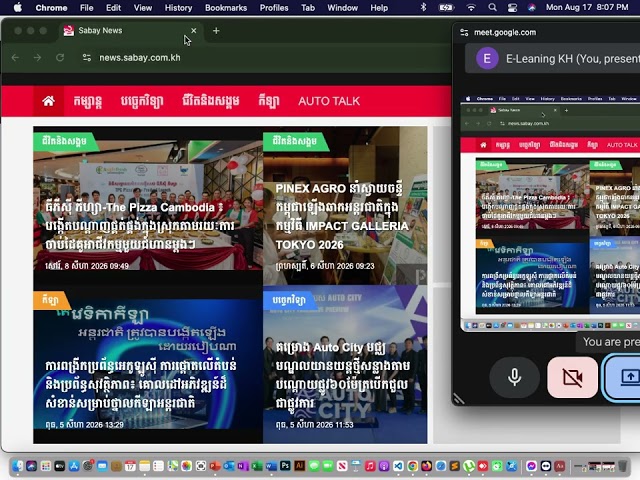This screenshot has width=640, height=480.
Task: Open the Profiles menu in menu bar
Action: click(274, 8)
